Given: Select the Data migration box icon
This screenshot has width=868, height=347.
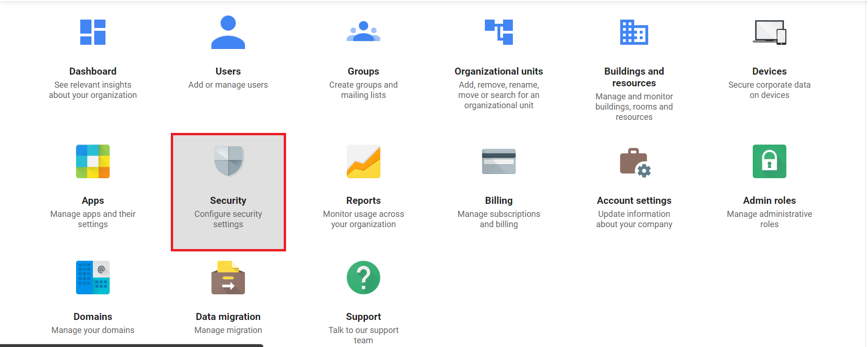Looking at the screenshot, I should pos(228,278).
